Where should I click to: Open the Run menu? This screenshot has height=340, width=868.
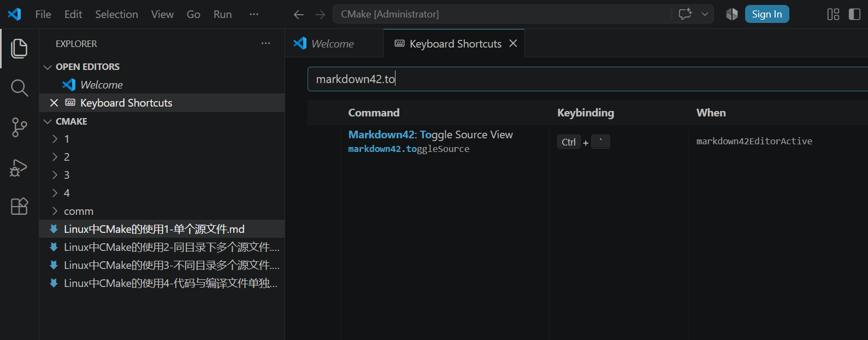point(222,14)
